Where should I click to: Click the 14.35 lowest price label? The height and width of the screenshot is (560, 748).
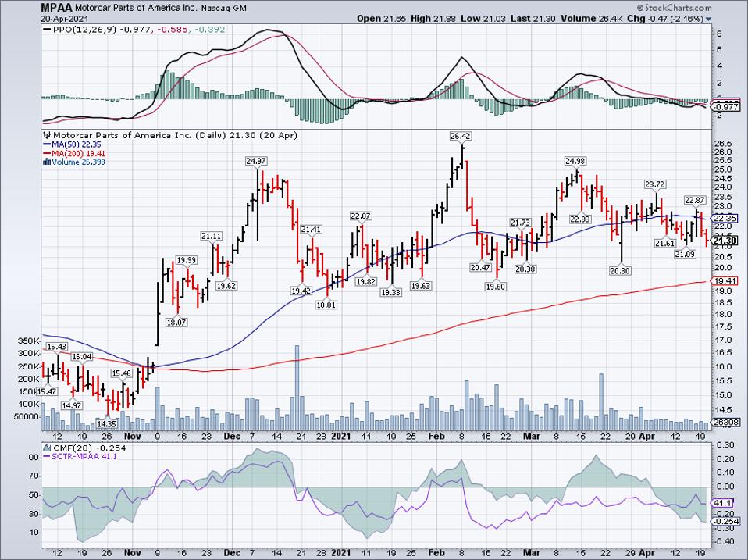(106, 423)
